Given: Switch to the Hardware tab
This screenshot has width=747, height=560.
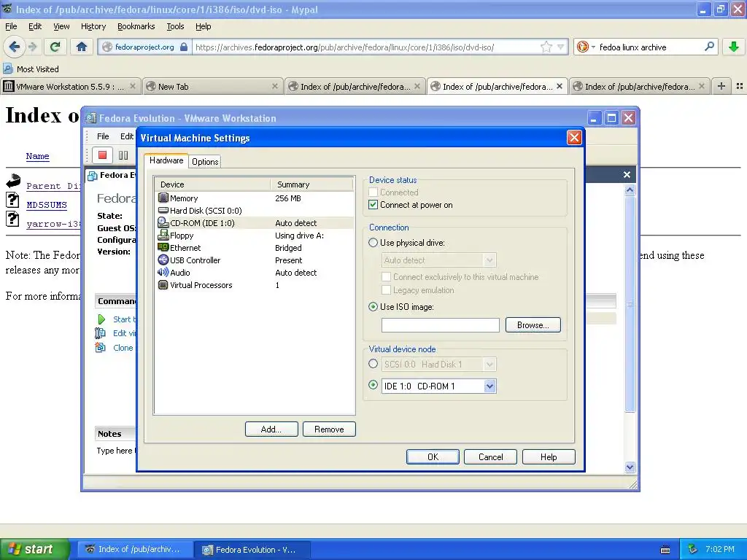Looking at the screenshot, I should tap(166, 160).
